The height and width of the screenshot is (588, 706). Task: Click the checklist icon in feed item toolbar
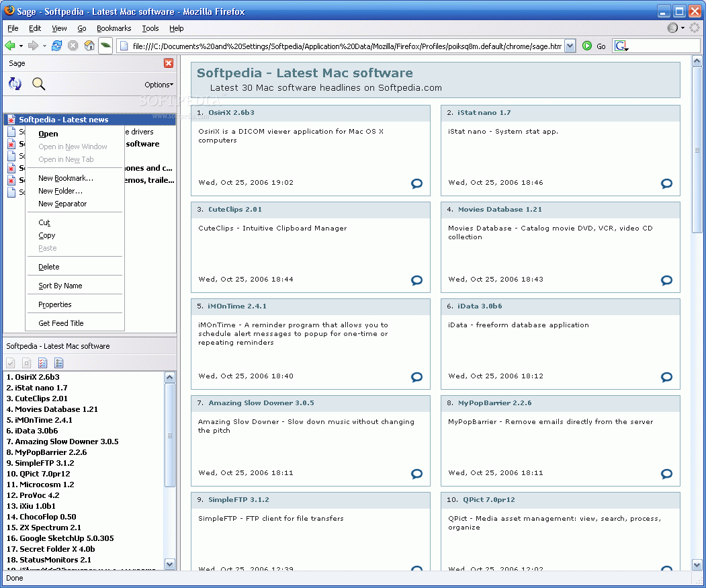[43, 363]
